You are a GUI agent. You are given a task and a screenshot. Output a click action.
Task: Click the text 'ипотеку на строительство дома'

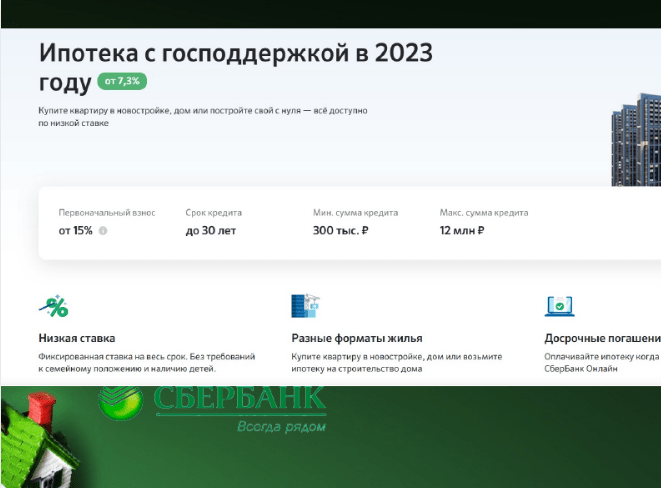pos(357,369)
